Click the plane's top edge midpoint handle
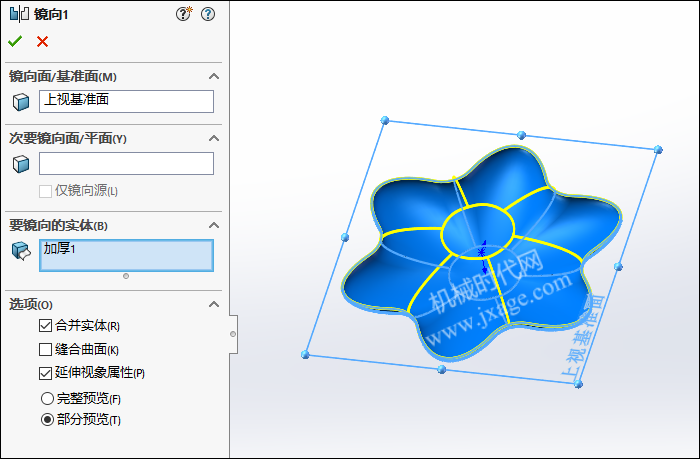 point(521,135)
